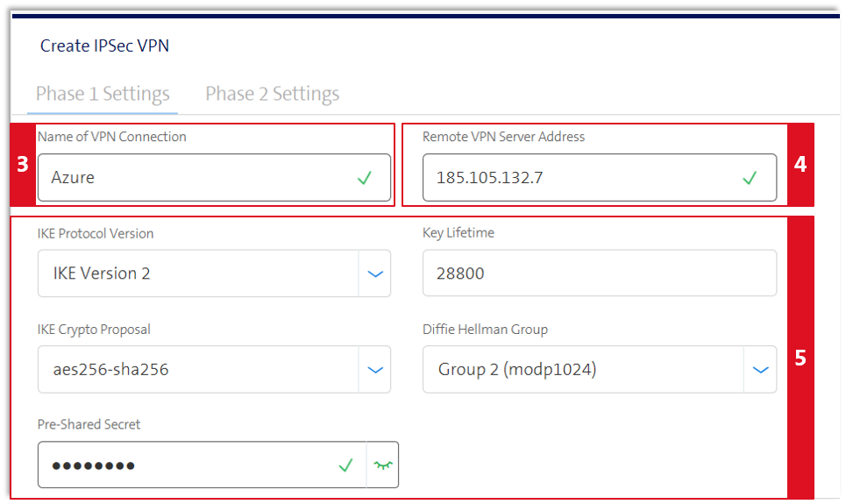Click green checkmark in Azure name field
Screen dimensions: 846x504
click(x=365, y=178)
